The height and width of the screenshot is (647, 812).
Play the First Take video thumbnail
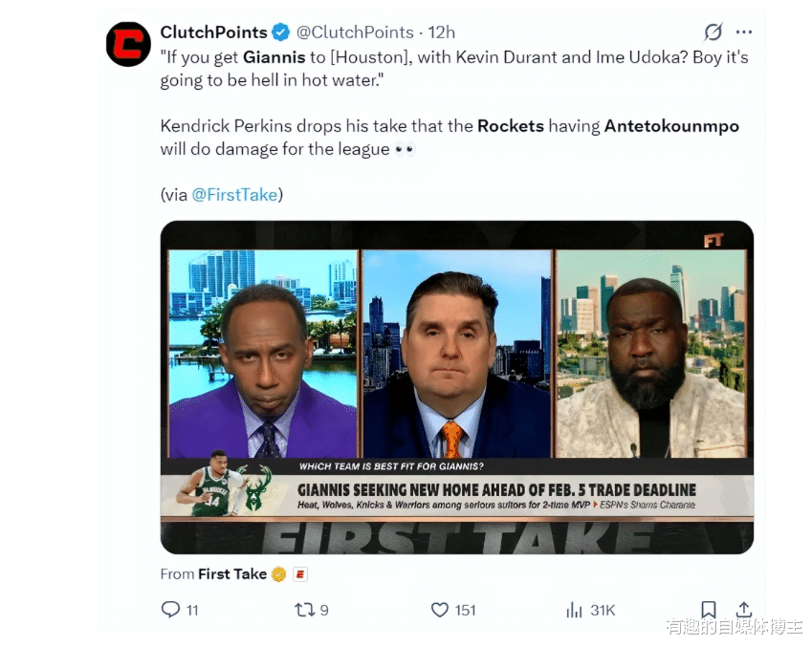[x=457, y=387]
